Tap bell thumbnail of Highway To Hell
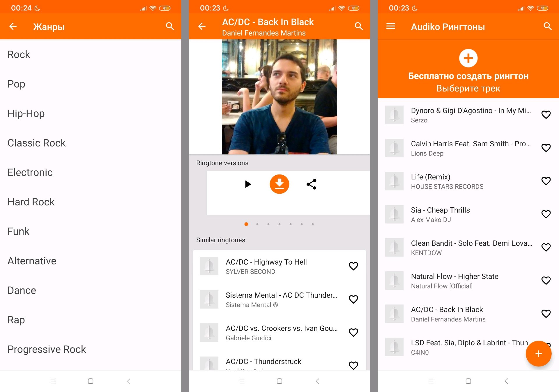 [x=209, y=266]
